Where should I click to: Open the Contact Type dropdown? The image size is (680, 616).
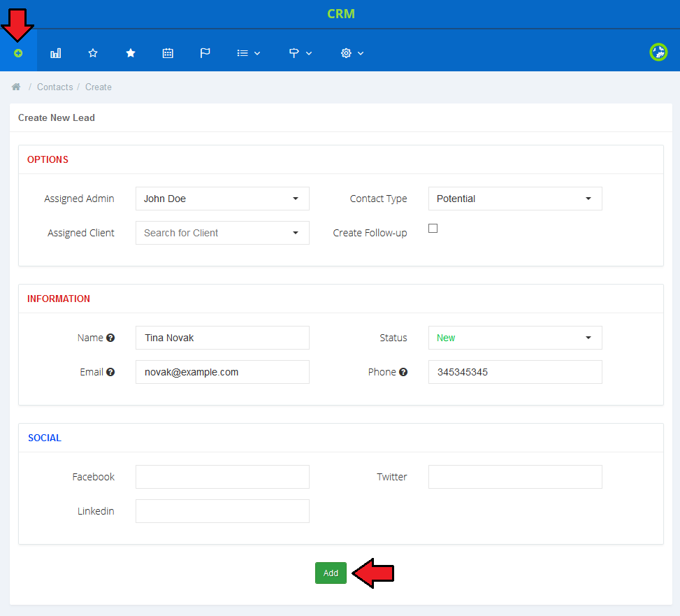pos(515,199)
